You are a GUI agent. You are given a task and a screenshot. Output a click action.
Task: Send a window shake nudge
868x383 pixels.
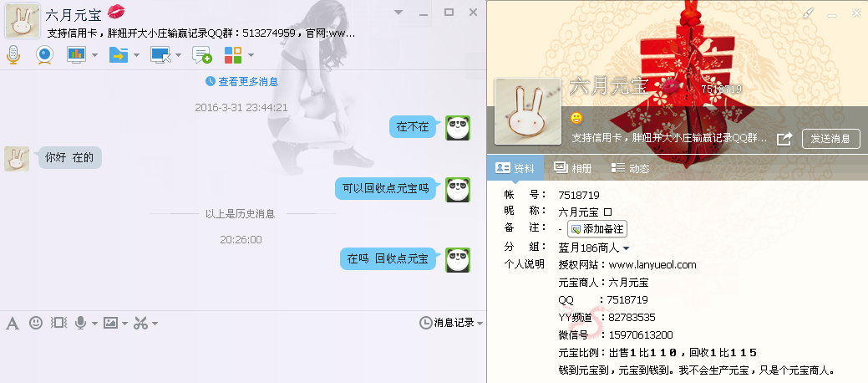[58, 323]
